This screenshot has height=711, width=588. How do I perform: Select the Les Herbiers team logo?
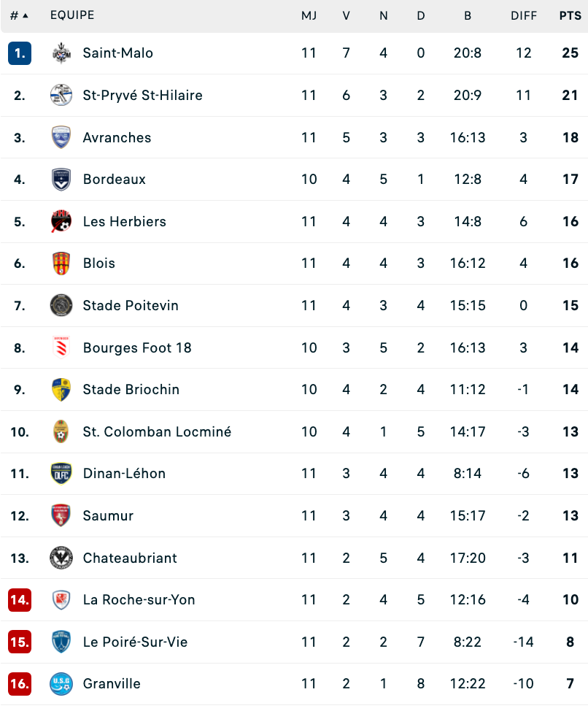point(61,221)
